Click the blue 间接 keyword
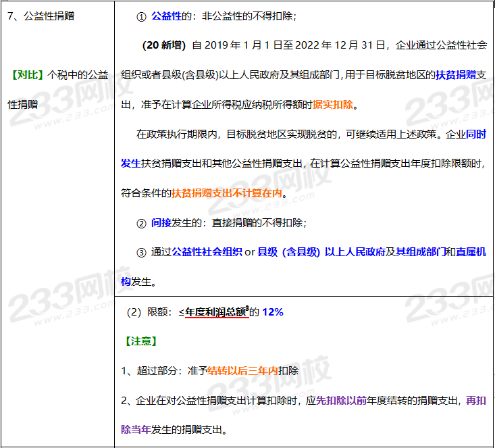This screenshot has width=495, height=448. coord(161,223)
